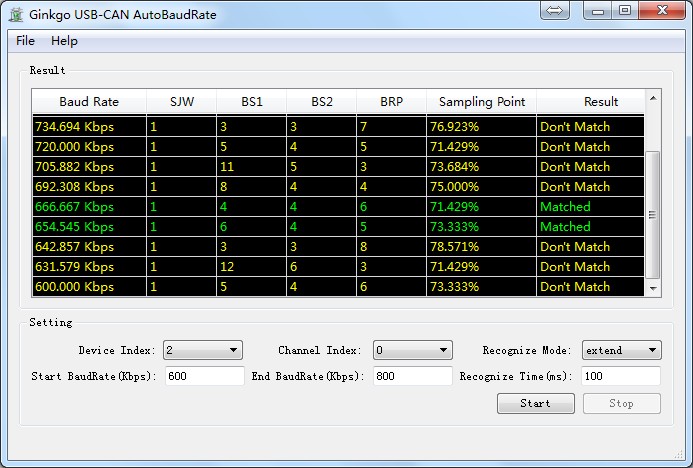This screenshot has height=468, width=693.
Task: Select the 654.545 Kbps matched row
Action: click(338, 227)
